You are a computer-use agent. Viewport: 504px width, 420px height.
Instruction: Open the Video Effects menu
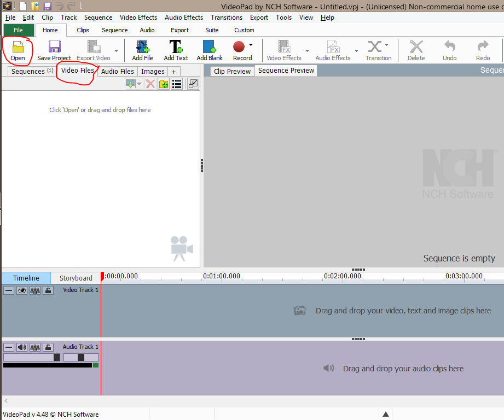138,17
